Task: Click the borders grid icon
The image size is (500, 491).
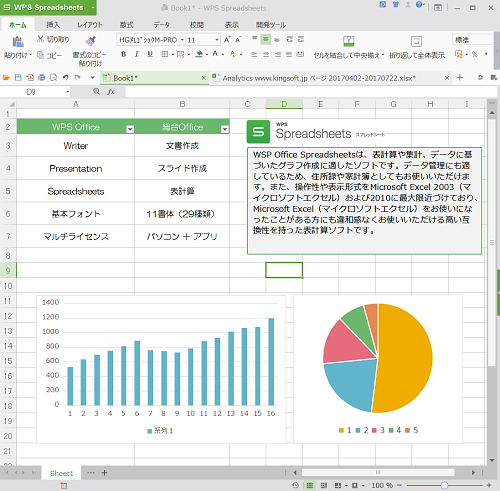Action: pyautogui.click(x=164, y=54)
